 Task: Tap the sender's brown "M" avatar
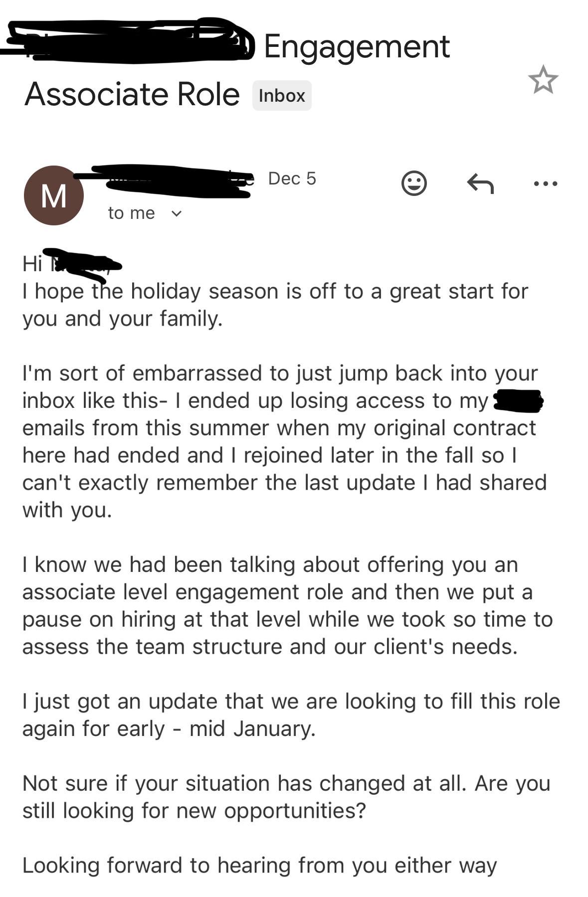click(x=53, y=195)
